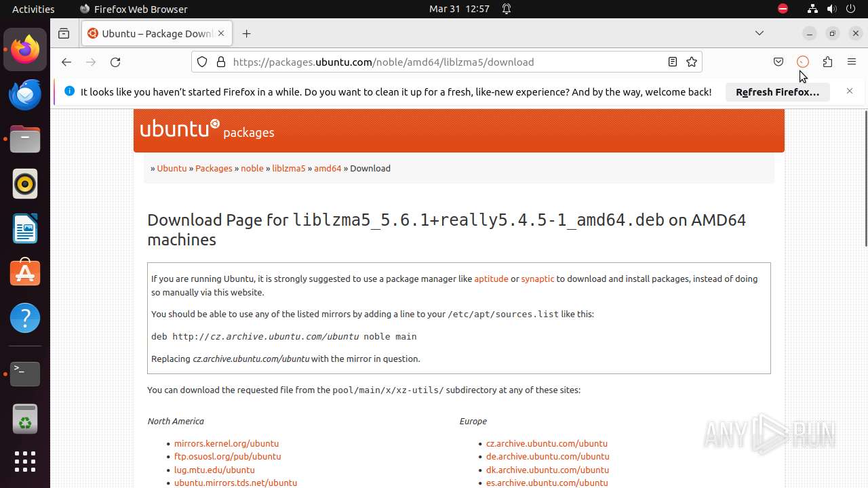This screenshot has width=868, height=488.
Task: Open network status icon
Action: tap(812, 9)
